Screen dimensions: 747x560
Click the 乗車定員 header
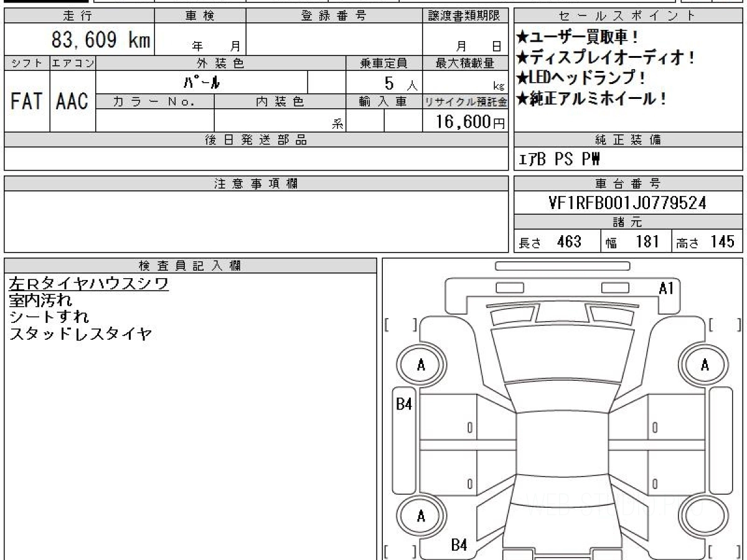(384, 63)
